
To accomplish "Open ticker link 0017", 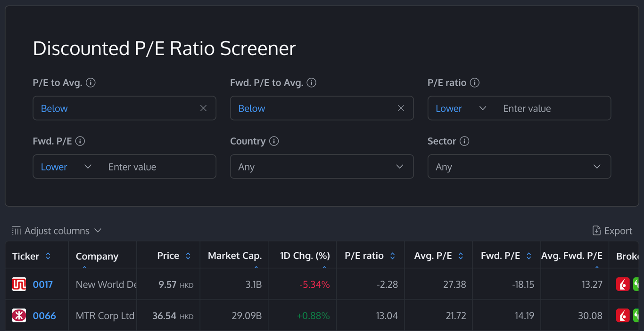I will (x=44, y=284).
